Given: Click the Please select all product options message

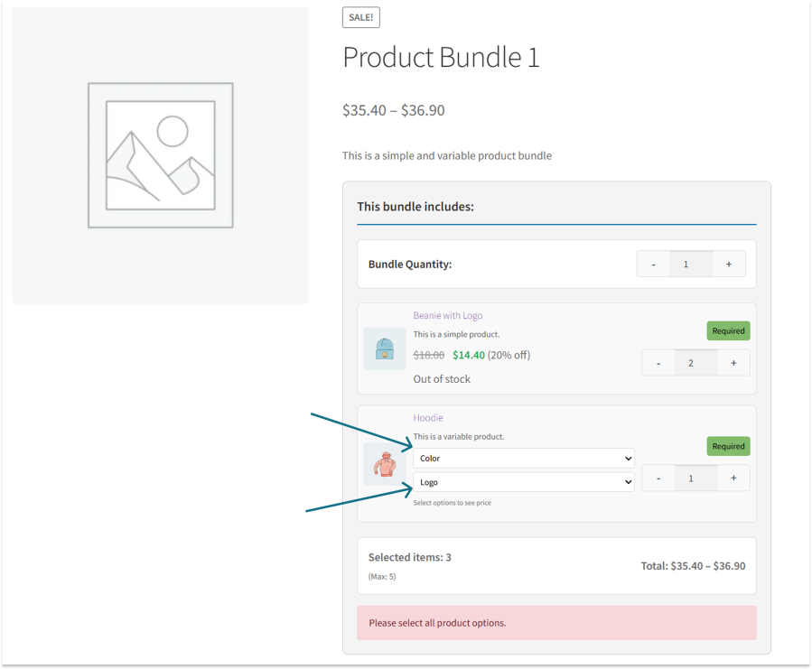Looking at the screenshot, I should 438,622.
